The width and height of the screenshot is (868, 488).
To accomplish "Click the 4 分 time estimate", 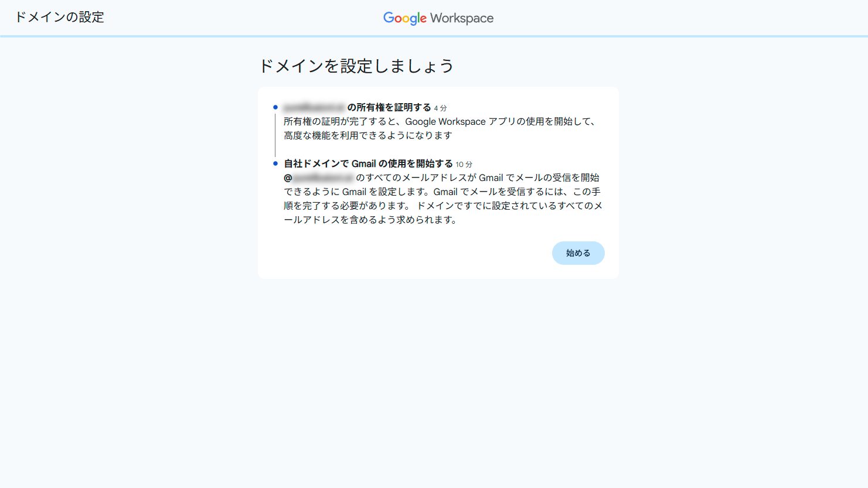I will click(440, 108).
